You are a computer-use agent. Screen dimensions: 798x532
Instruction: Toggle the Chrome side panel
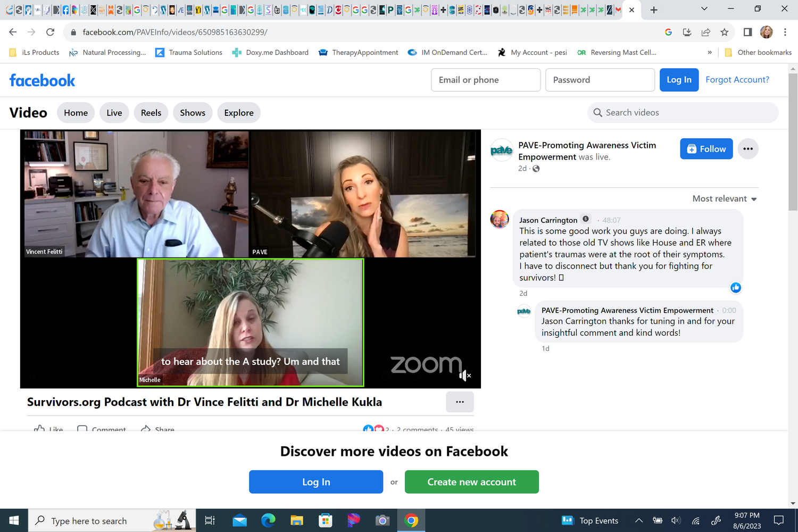747,32
